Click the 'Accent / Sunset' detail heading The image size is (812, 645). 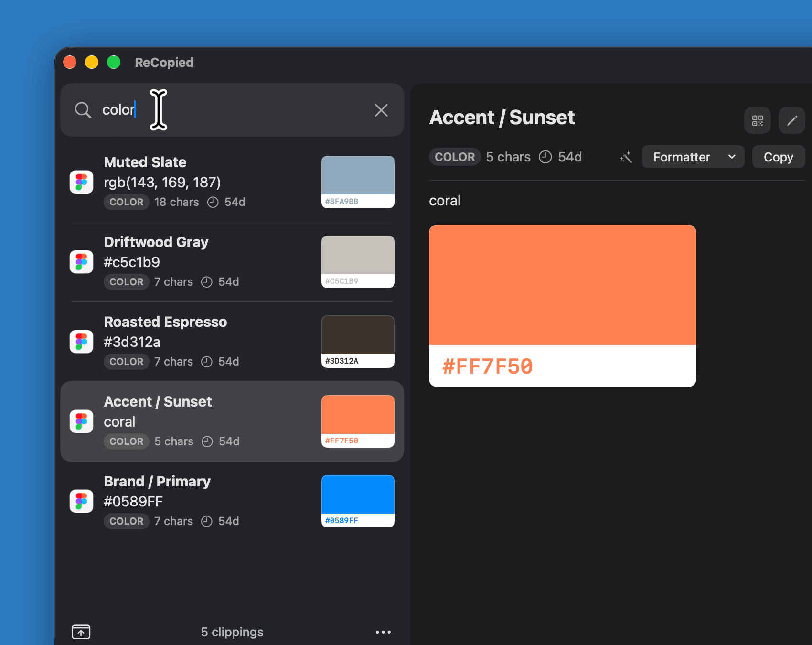(502, 118)
